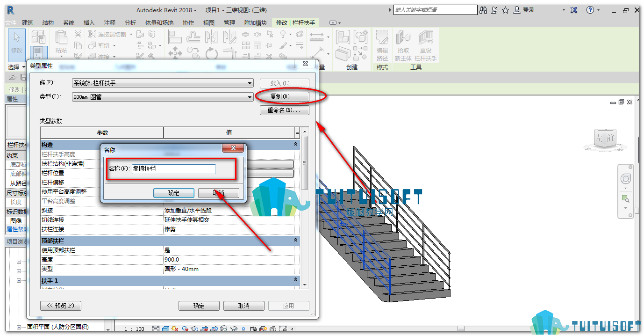The height and width of the screenshot is (336, 644).
Task: Switch to the 视图 ribbon tab
Action: pyautogui.click(x=209, y=22)
